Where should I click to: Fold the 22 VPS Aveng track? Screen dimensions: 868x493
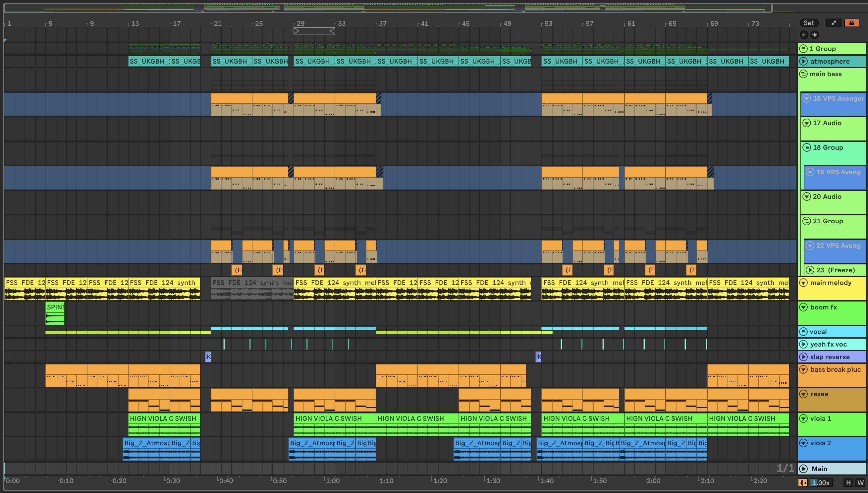click(810, 246)
